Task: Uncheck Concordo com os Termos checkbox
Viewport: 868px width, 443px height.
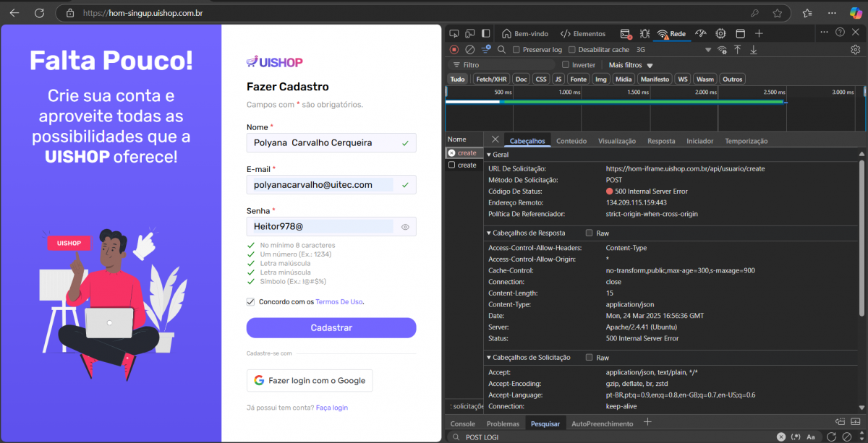Action: pos(251,302)
